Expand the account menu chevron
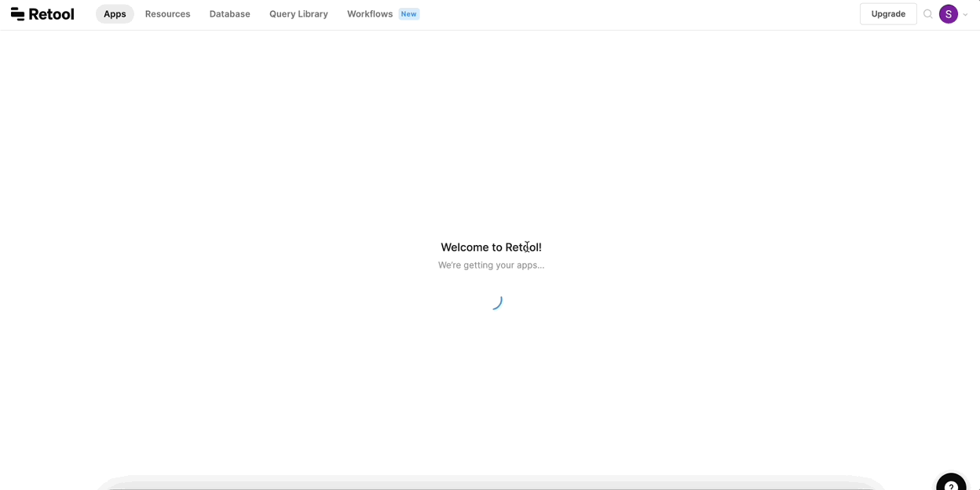This screenshot has height=490, width=980. pyautogui.click(x=966, y=14)
